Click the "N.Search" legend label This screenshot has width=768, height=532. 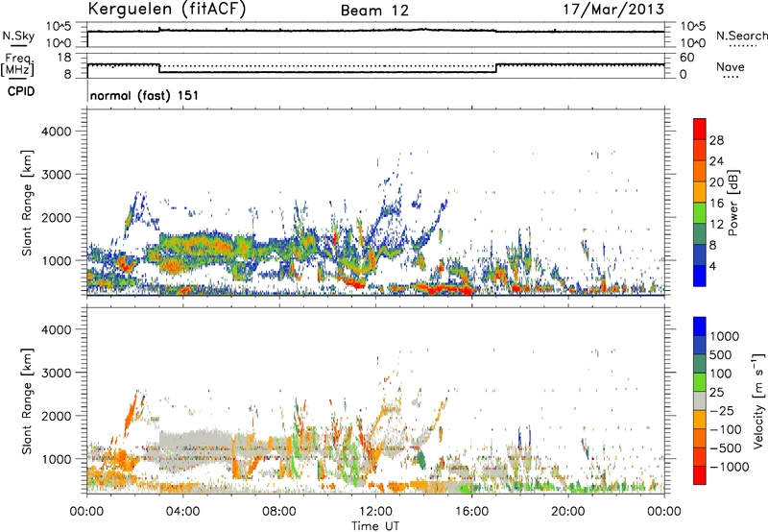coord(741,36)
